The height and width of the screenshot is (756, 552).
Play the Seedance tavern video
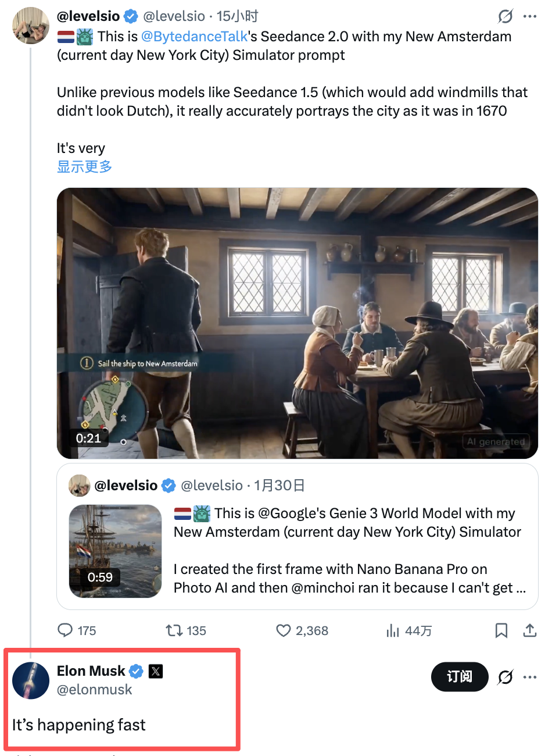click(x=297, y=323)
